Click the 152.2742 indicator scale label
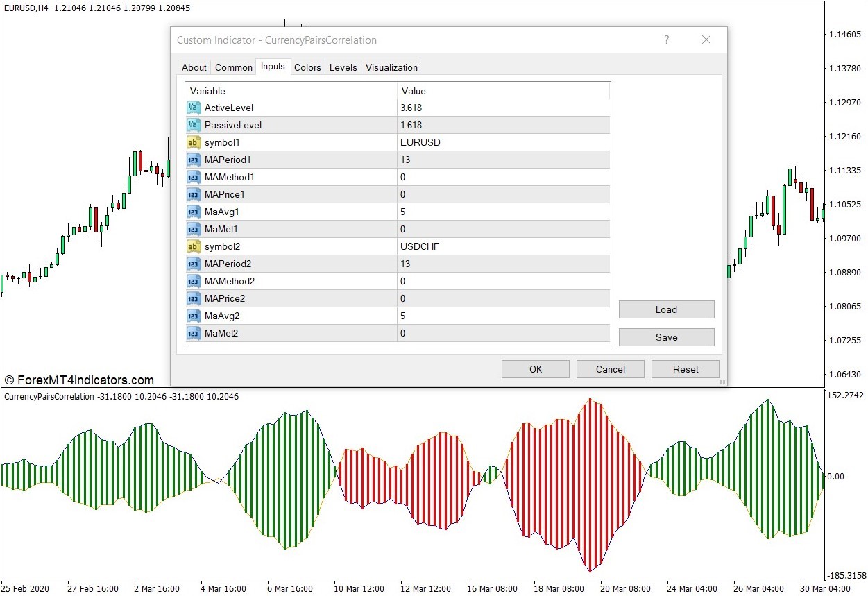 tap(845, 395)
